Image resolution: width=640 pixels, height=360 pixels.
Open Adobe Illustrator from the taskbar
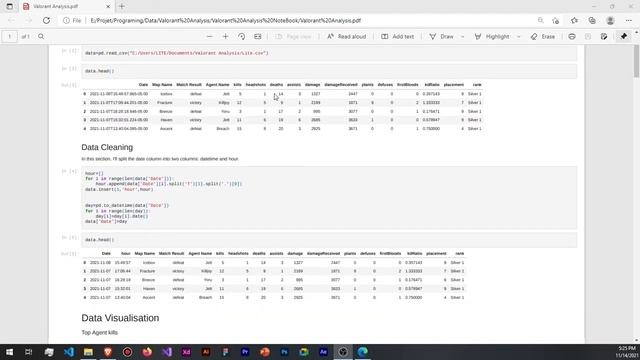206,352
